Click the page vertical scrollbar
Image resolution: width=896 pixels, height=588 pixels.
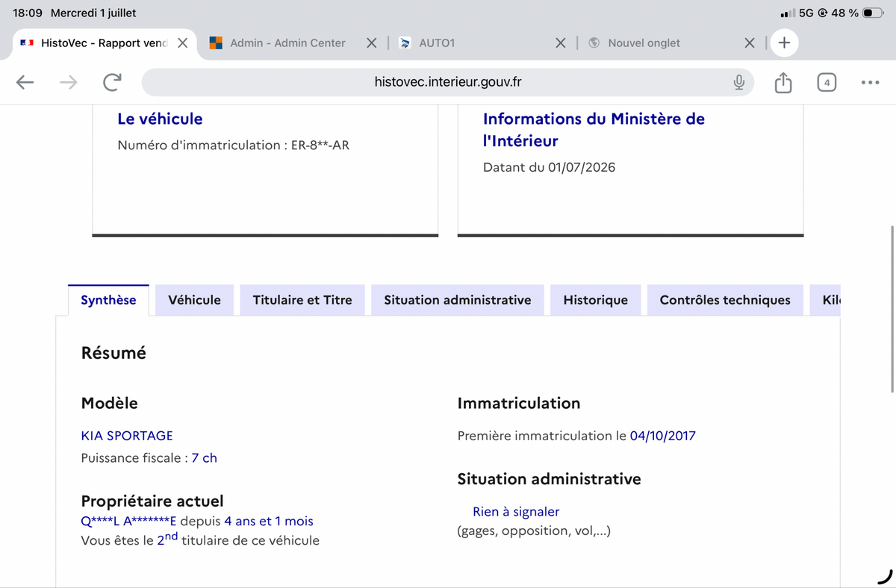892,307
